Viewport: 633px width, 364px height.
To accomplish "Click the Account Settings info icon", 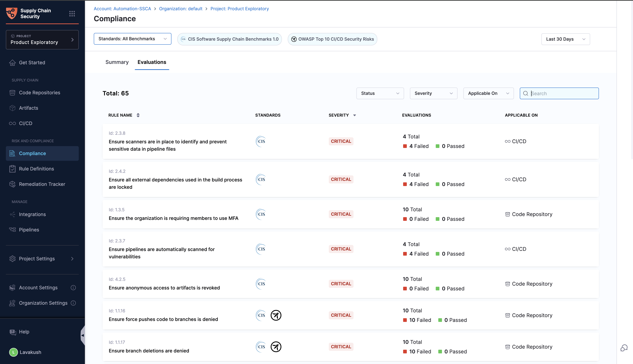I will click(x=73, y=288).
